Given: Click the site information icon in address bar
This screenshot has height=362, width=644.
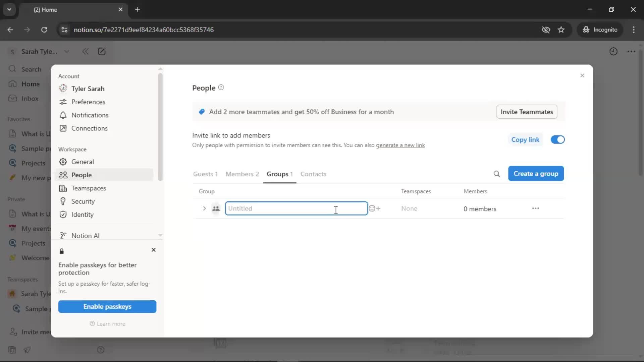Looking at the screenshot, I should [x=64, y=30].
